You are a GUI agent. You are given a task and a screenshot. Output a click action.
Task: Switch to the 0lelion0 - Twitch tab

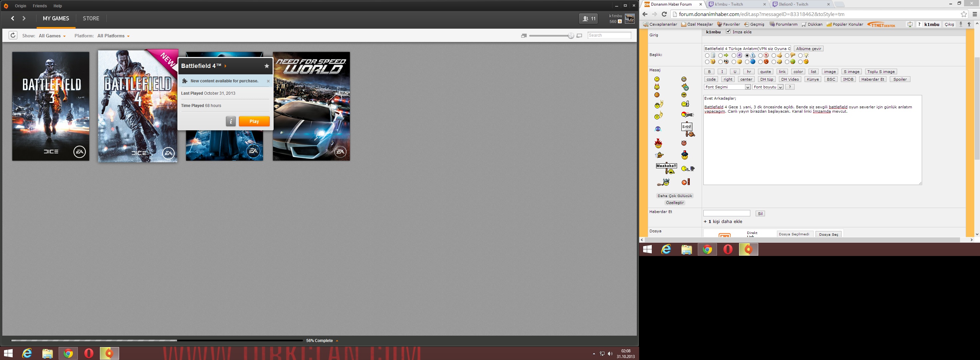tap(801, 4)
